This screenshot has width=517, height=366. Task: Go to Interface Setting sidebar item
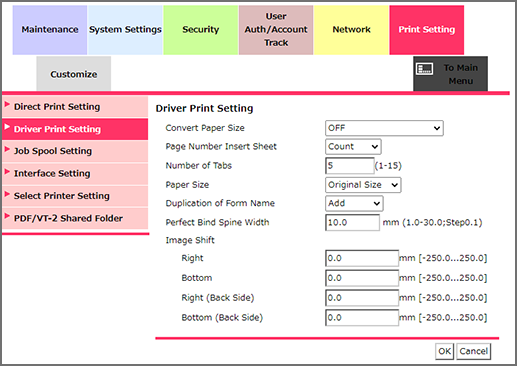[75, 173]
